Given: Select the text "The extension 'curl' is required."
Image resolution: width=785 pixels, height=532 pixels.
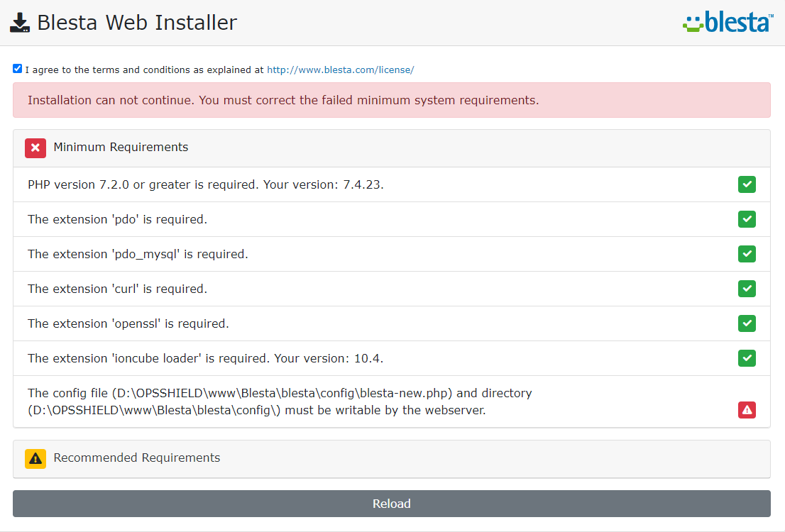Looking at the screenshot, I should (x=117, y=289).
